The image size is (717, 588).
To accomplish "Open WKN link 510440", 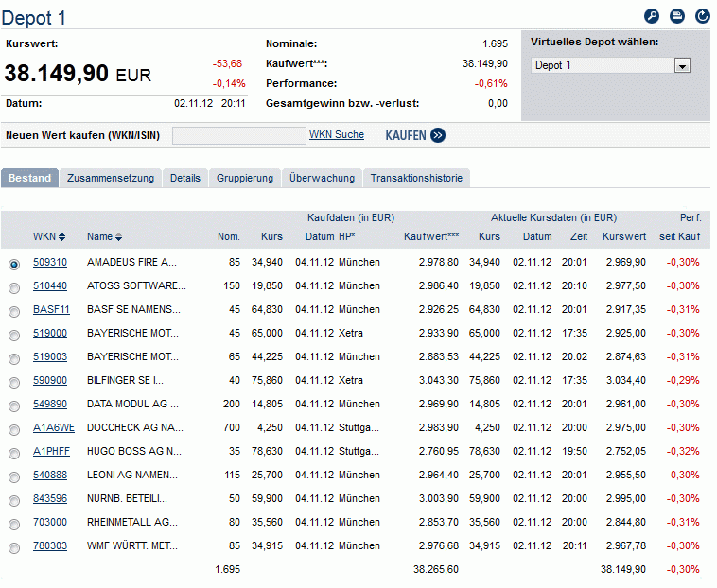I will pyautogui.click(x=50, y=286).
